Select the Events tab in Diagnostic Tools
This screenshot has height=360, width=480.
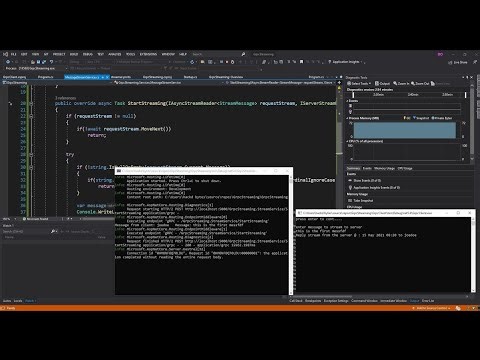click(367, 168)
